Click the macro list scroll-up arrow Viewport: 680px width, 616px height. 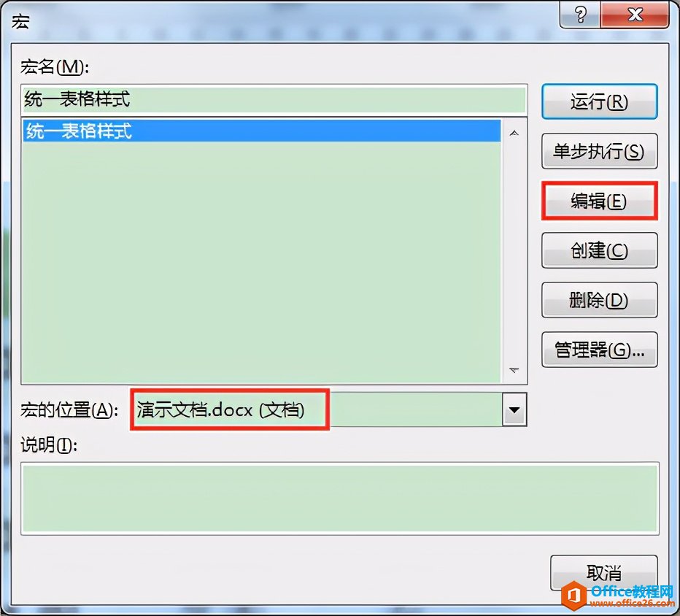coord(514,134)
